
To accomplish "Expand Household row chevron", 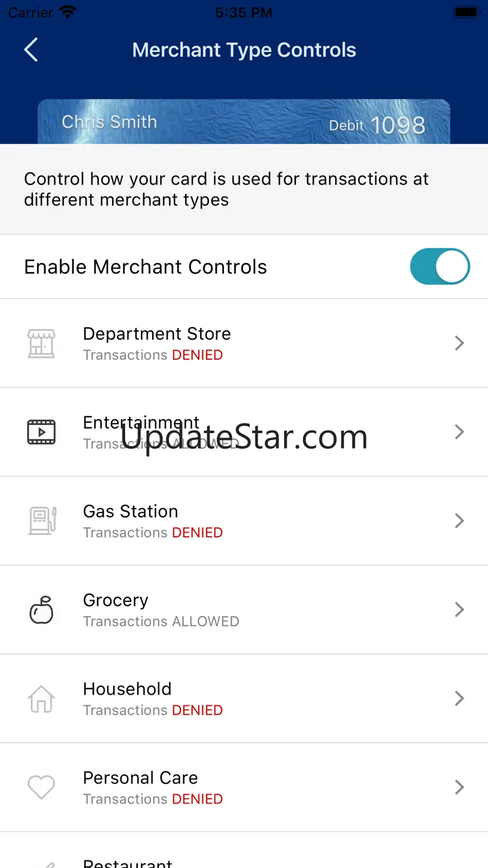I will point(459,698).
